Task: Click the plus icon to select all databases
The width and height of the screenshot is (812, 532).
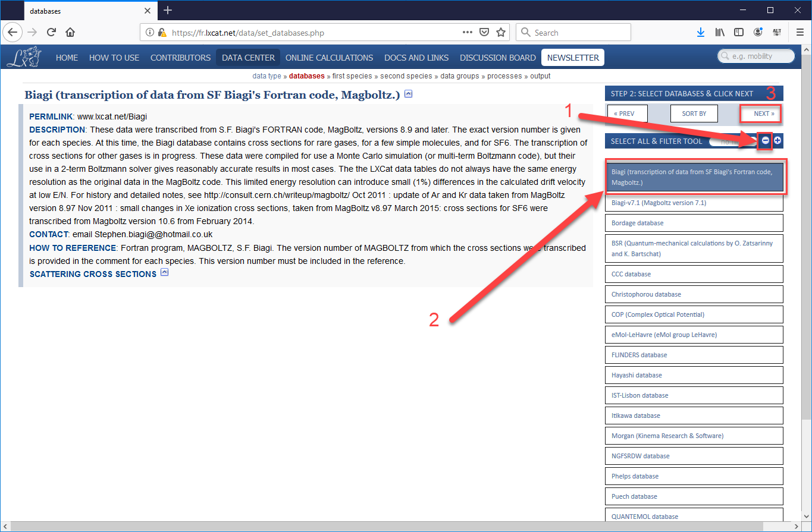Action: (x=777, y=141)
